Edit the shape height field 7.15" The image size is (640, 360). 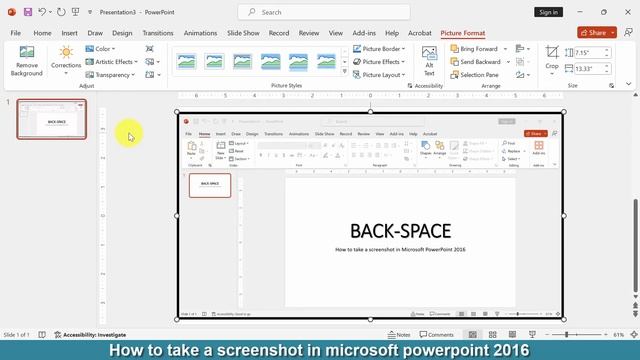[589, 53]
